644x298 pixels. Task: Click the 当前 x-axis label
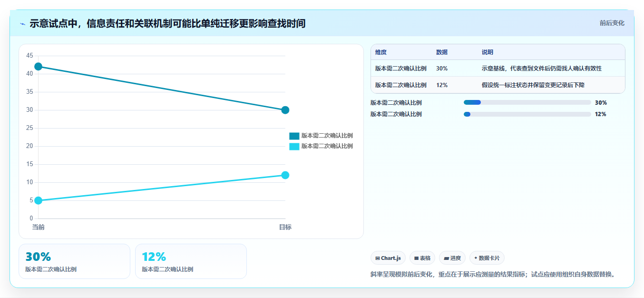pyautogui.click(x=39, y=227)
